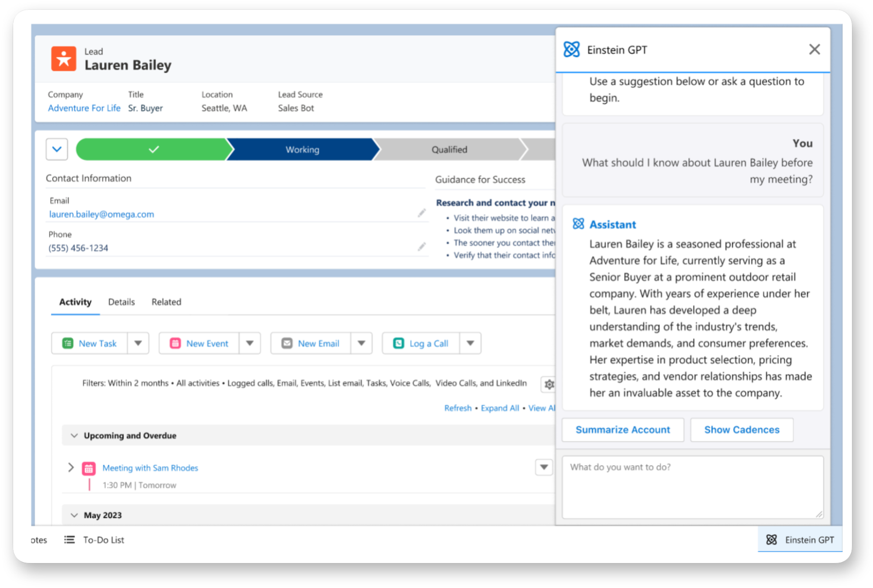This screenshot has width=873, height=588.
Task: Click the What do you want to do input field
Action: (693, 487)
